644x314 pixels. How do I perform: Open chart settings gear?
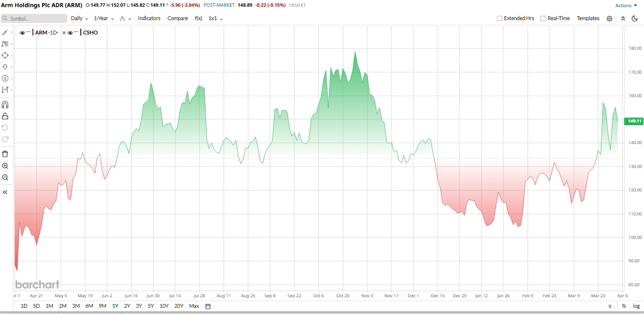(609, 19)
